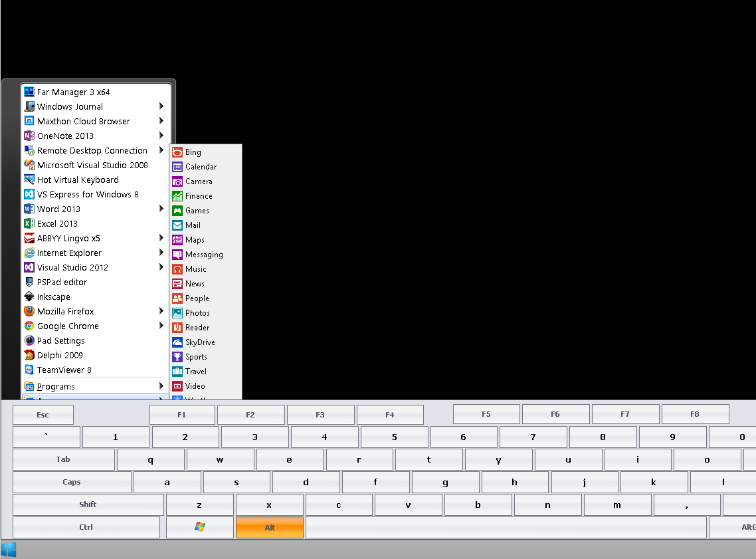Expand the OneNote 2013 submenu arrow
The width and height of the screenshot is (756, 559).
pos(161,136)
